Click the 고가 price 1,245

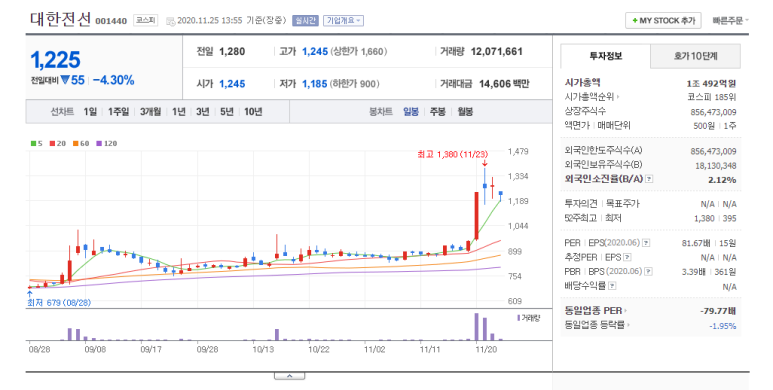click(x=315, y=51)
